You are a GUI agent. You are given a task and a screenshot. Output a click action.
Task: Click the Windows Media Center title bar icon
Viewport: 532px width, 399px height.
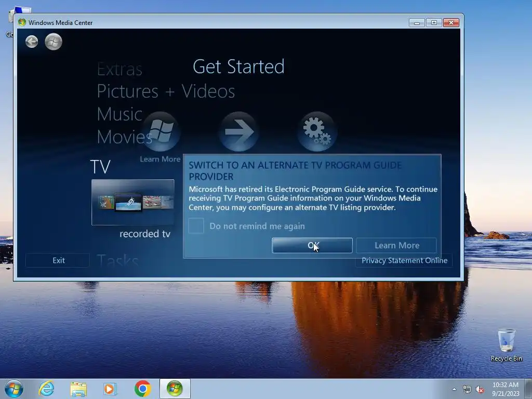point(22,22)
